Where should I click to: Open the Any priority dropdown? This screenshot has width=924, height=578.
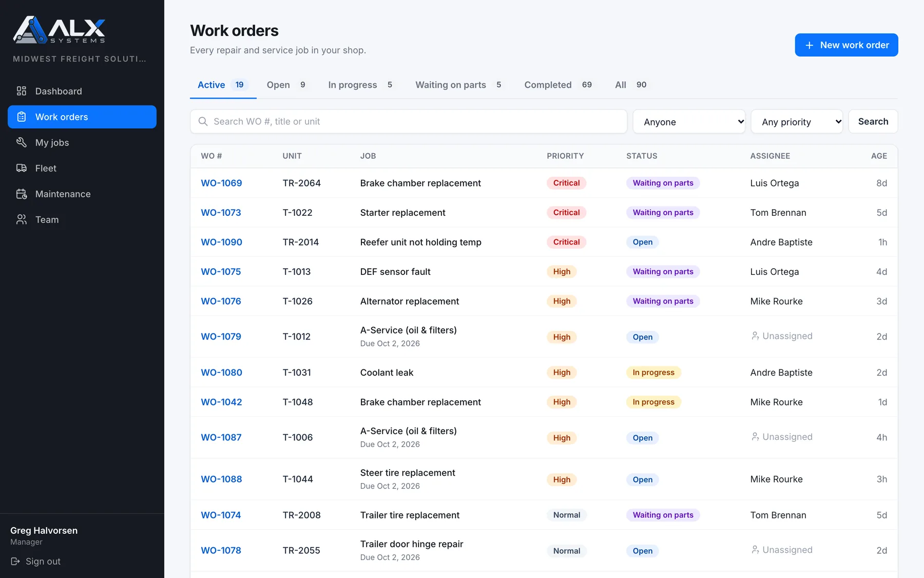click(x=797, y=122)
